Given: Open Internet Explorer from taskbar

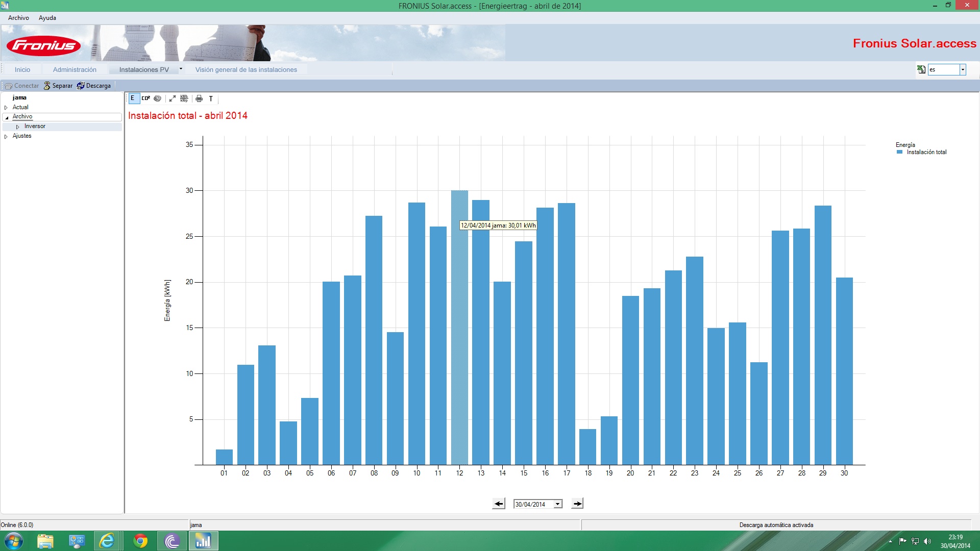Looking at the screenshot, I should tap(107, 541).
